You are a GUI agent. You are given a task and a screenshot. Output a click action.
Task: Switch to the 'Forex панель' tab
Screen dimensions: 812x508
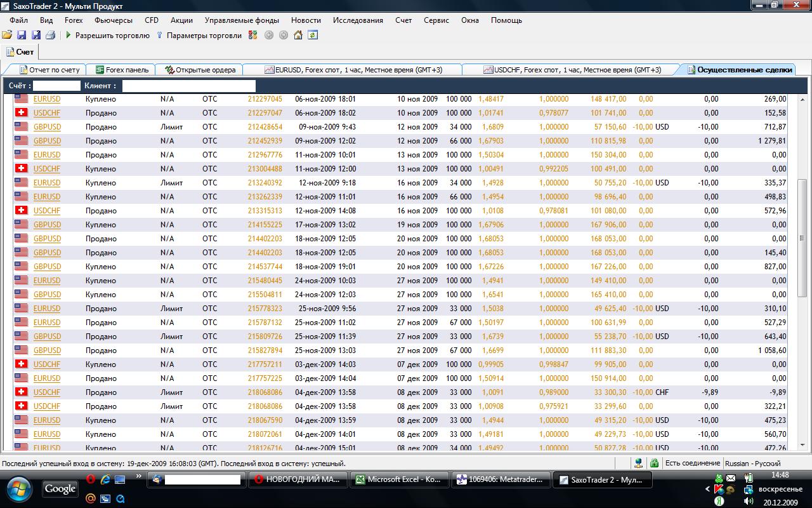point(122,70)
